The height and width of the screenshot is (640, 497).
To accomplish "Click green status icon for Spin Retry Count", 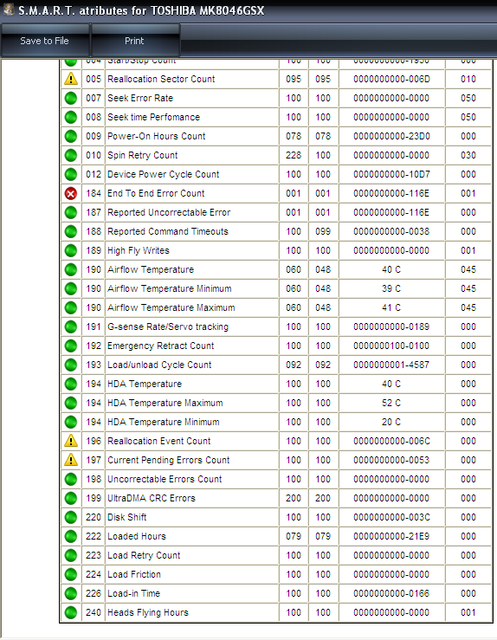I will pos(71,155).
